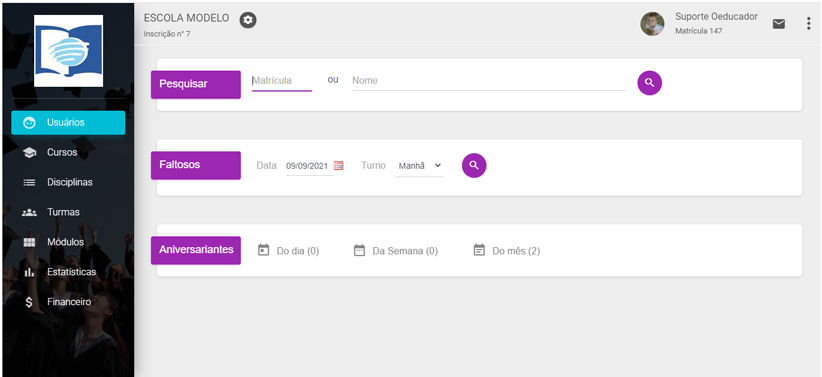Click the Do dia calendar icon
Screen dimensions: 822x377
click(263, 250)
